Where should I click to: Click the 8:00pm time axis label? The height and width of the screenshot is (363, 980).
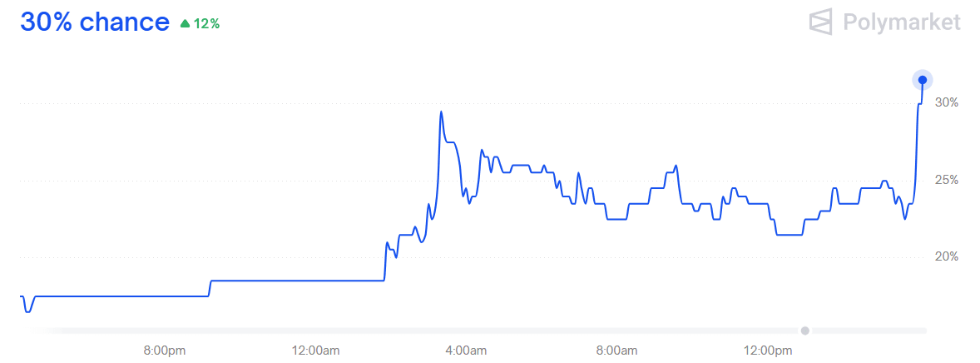click(165, 351)
